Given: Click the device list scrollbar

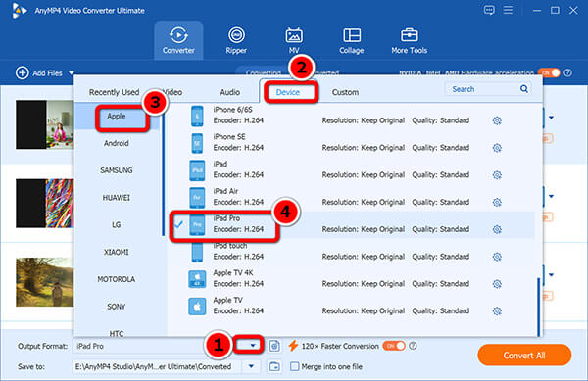Looking at the screenshot, I should pos(539,307).
